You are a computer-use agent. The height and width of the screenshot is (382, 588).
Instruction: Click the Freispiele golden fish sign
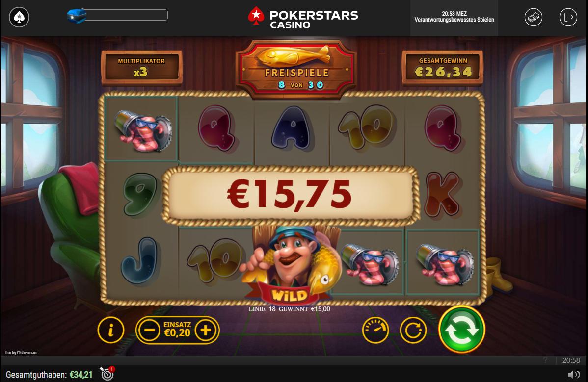point(296,68)
